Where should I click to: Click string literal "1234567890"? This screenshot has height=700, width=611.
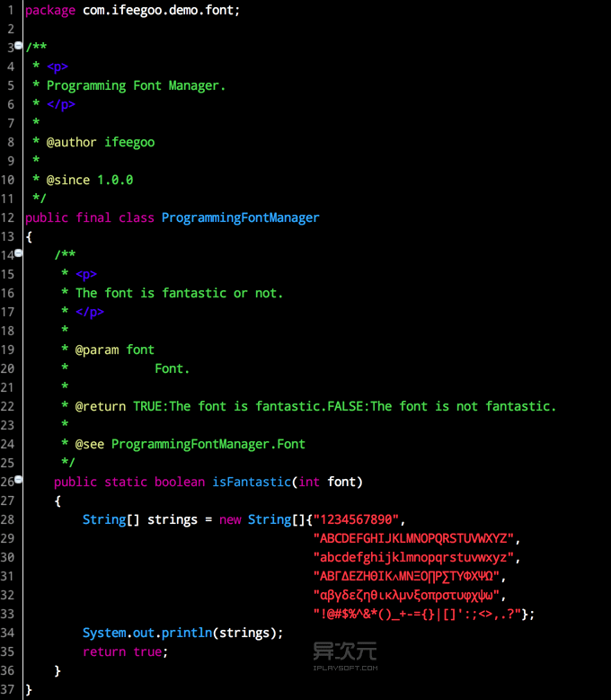[356, 519]
